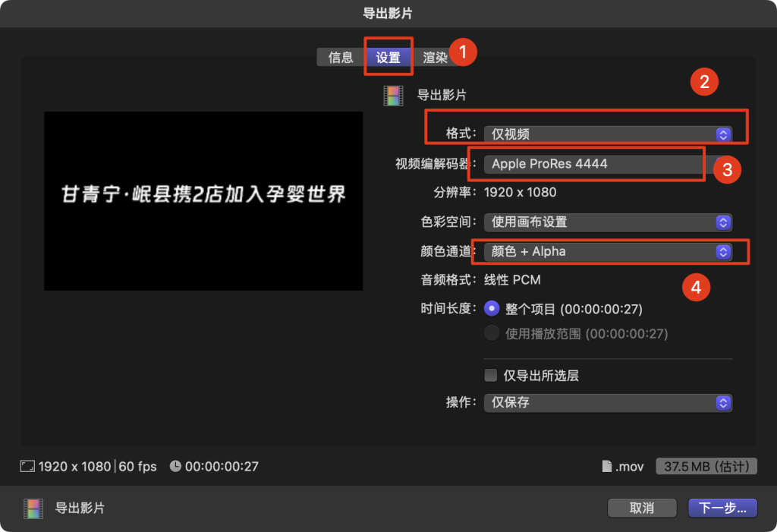
Task: Click the clock duration icon in the status bar
Action: click(x=175, y=467)
